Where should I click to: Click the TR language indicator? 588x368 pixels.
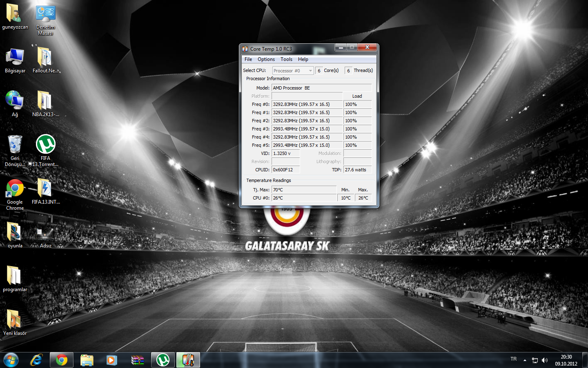point(513,359)
